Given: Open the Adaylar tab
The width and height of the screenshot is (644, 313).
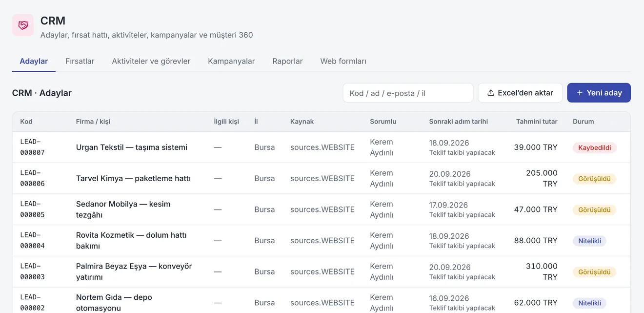Looking at the screenshot, I should click(x=34, y=61).
